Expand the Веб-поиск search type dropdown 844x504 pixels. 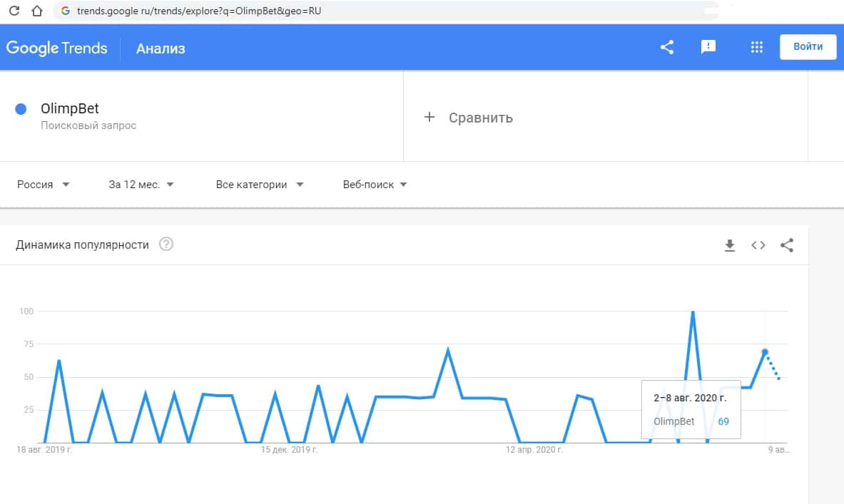375,185
